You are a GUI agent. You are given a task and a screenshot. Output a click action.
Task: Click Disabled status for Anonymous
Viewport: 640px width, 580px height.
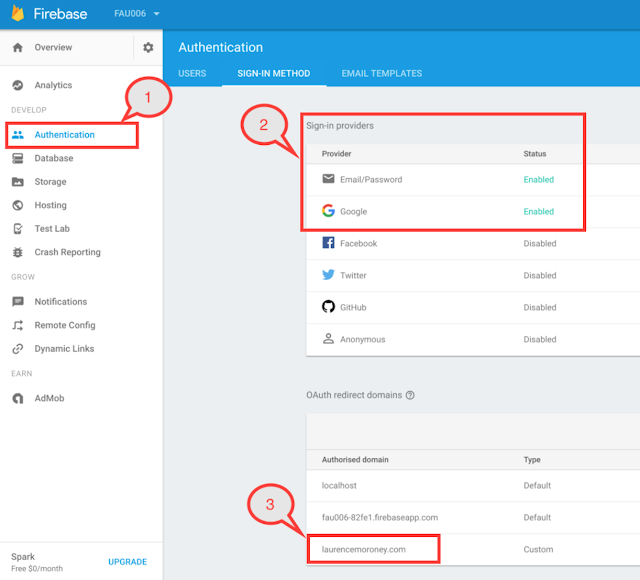point(540,340)
